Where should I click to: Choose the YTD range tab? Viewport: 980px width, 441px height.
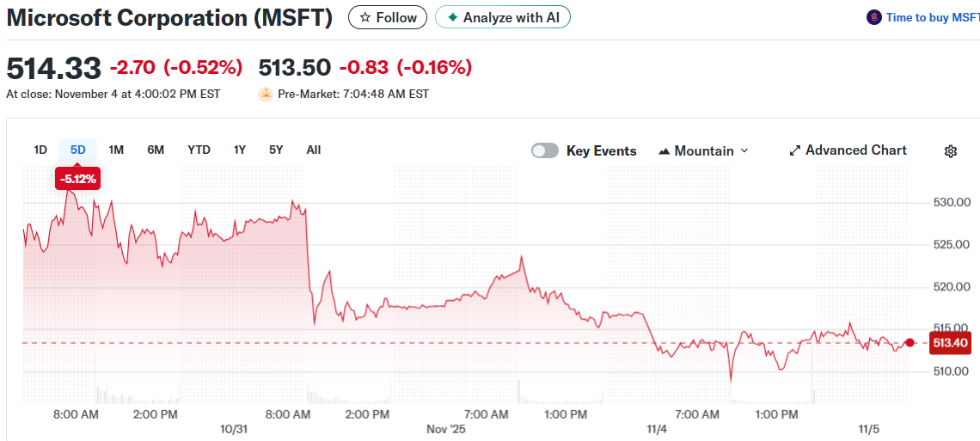pyautogui.click(x=199, y=150)
